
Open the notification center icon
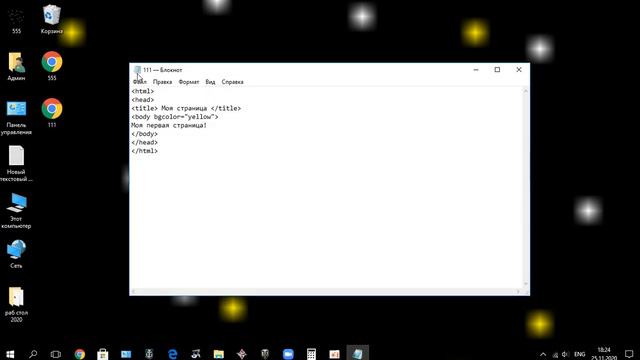(x=629, y=354)
